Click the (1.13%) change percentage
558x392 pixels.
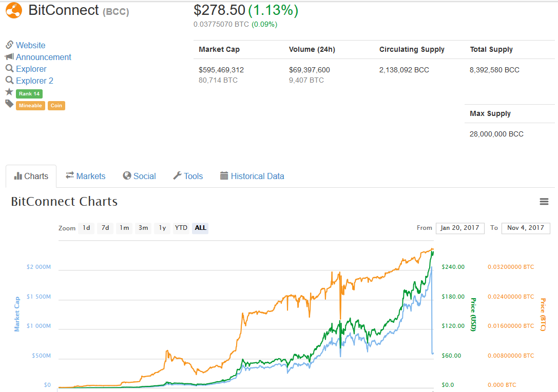(x=273, y=10)
